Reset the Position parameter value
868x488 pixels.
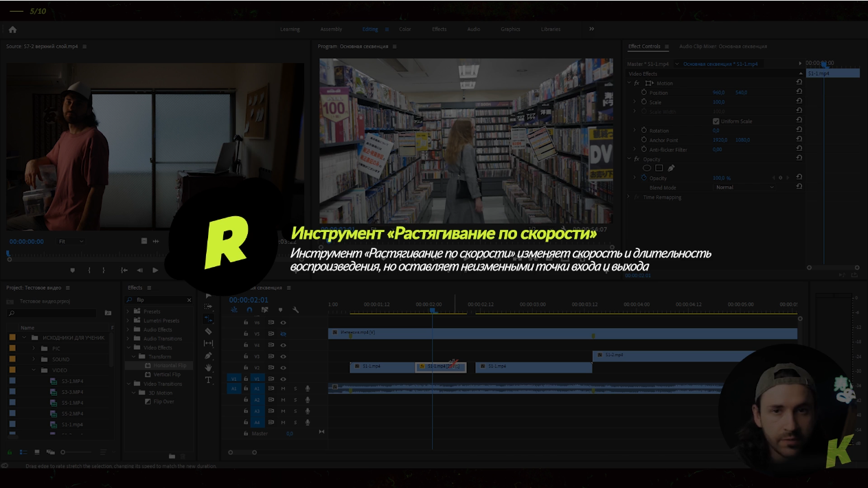click(799, 93)
